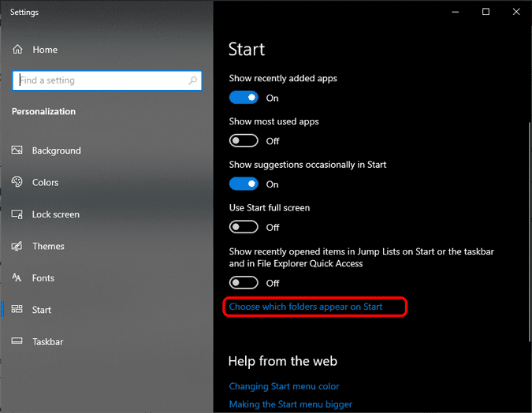The height and width of the screenshot is (413, 532).
Task: Click the Background picture icon
Action: (17, 150)
